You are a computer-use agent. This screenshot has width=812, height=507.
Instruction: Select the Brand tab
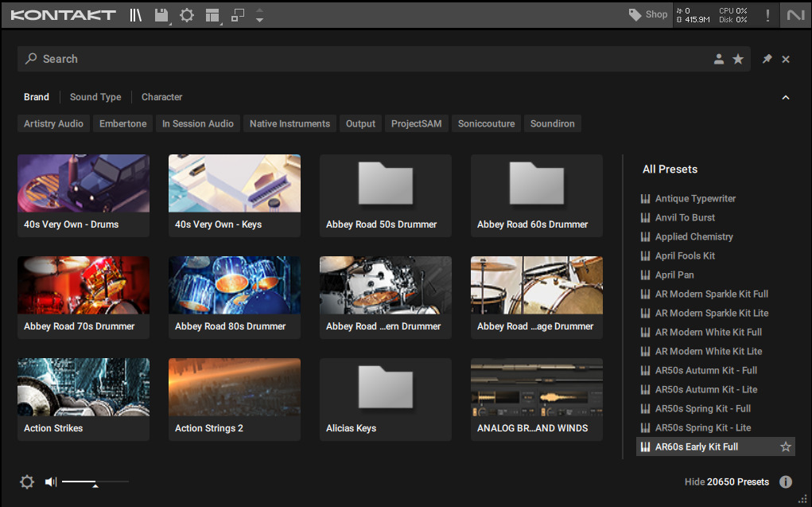(37, 97)
